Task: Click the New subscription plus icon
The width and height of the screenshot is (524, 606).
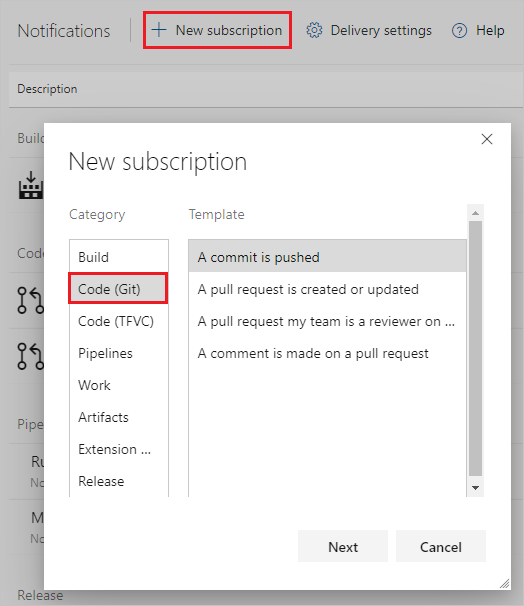Action: 159,30
